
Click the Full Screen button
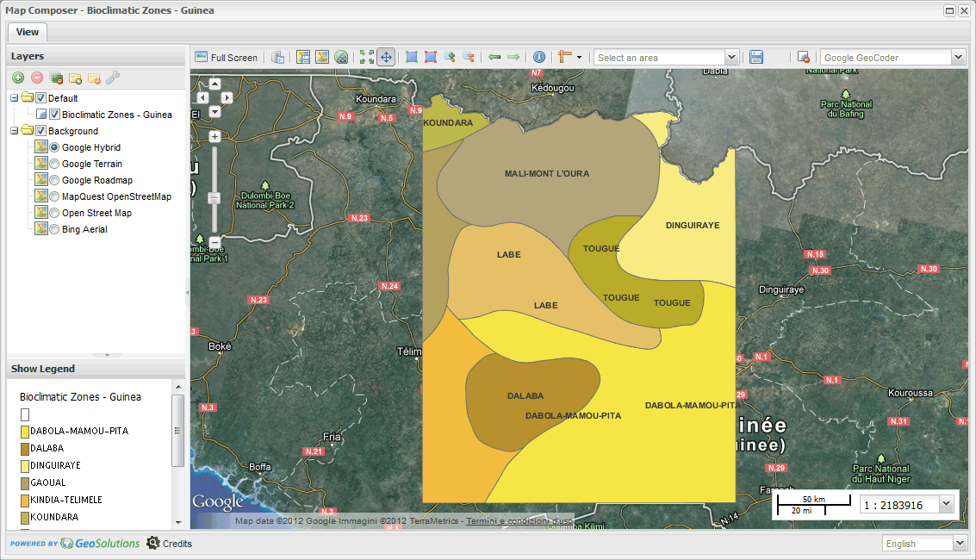227,57
